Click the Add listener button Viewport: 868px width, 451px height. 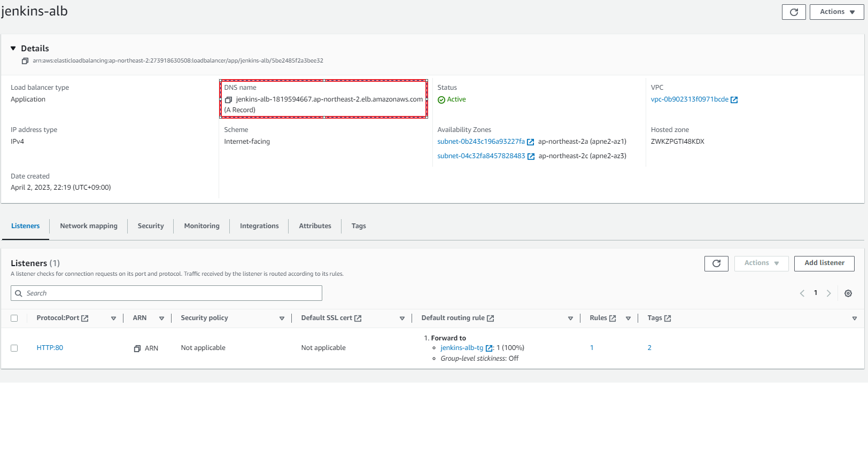824,263
